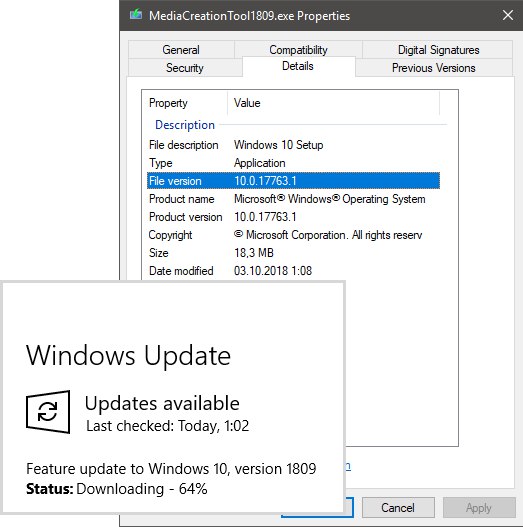Click 'Last checked: Today, 1:02' text
This screenshot has width=523, height=527.
point(168,426)
